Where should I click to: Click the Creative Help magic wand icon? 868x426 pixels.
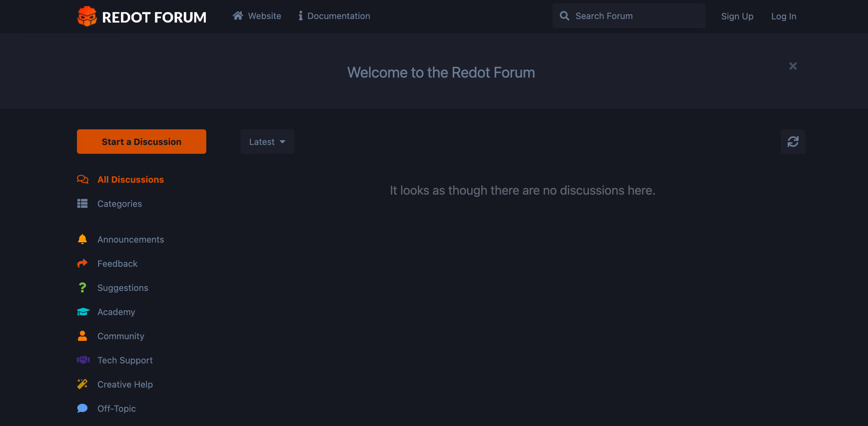pyautogui.click(x=82, y=384)
